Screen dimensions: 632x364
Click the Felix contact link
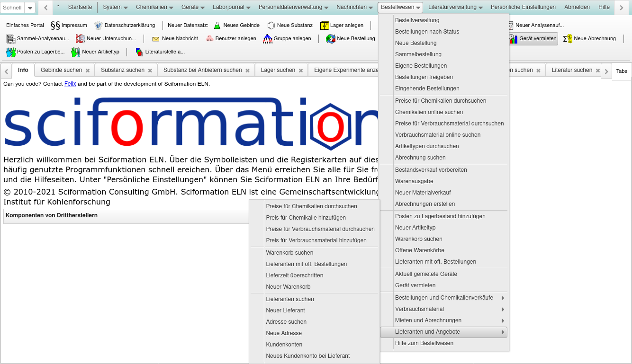70,84
